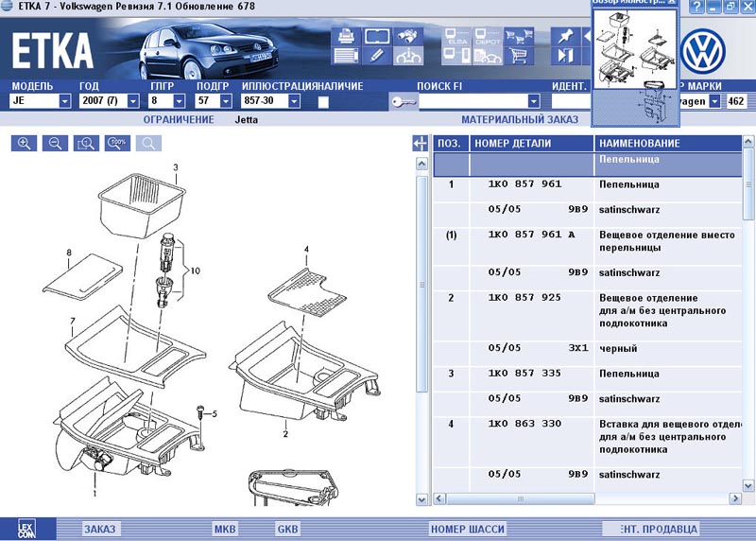Expand the ПОИСК FI dropdown
Screen dimensions: 756x541
click(x=533, y=101)
